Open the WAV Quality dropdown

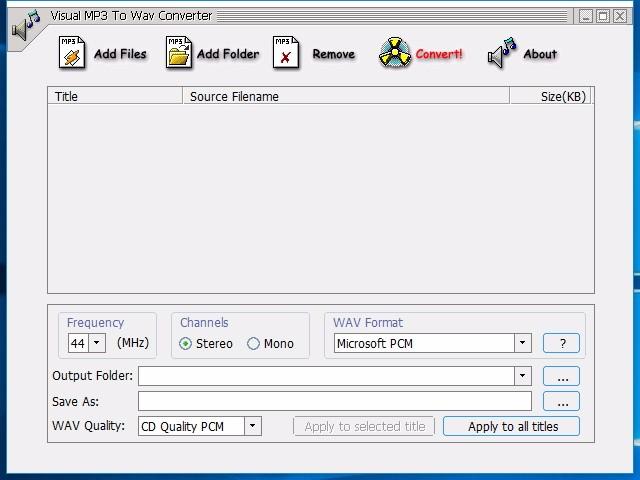(x=253, y=426)
